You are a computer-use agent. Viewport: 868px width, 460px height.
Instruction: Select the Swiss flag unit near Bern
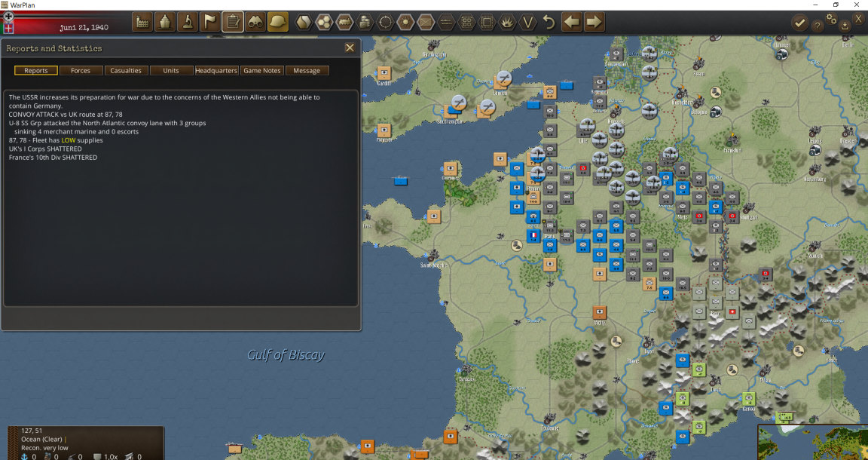[x=732, y=312]
